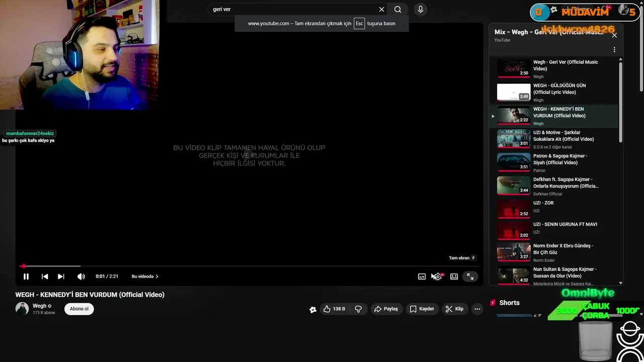Expand the 'Bu videoda' chapters chevron
The image size is (644, 362).
tap(157, 277)
